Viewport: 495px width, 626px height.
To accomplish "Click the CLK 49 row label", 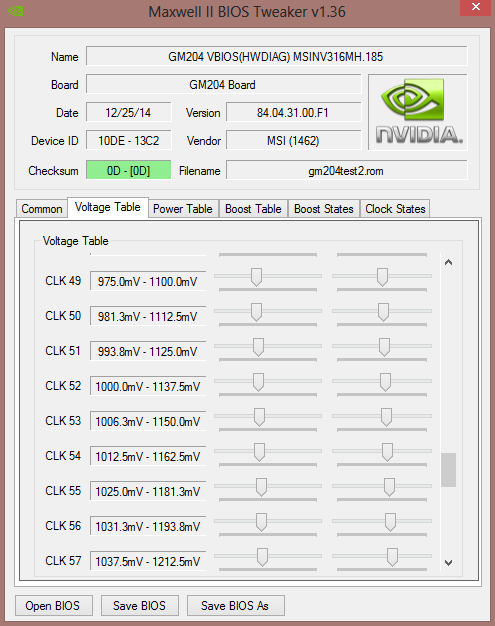I will pos(63,281).
